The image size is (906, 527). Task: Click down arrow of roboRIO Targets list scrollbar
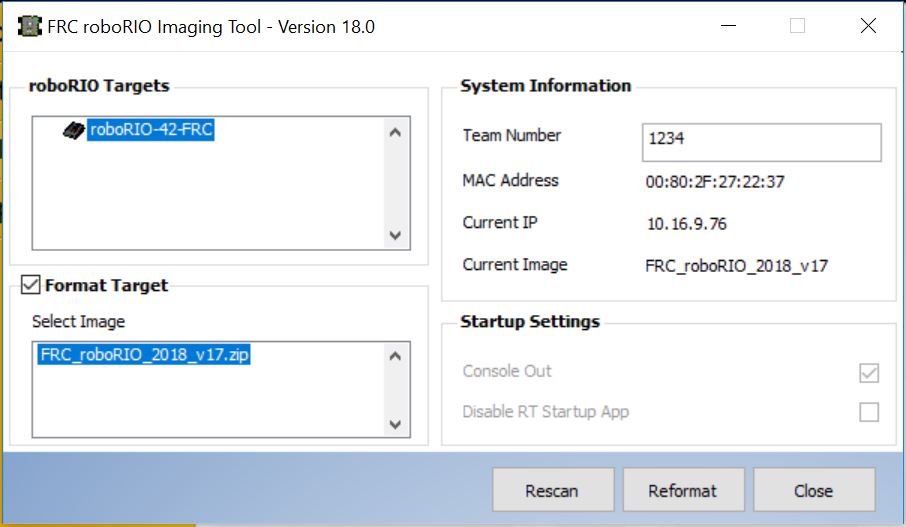[x=395, y=235]
